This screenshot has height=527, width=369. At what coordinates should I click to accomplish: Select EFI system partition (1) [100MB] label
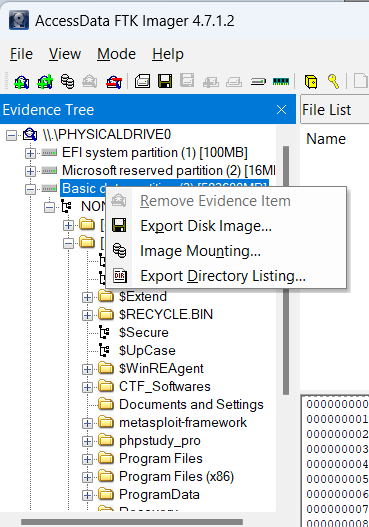(155, 153)
